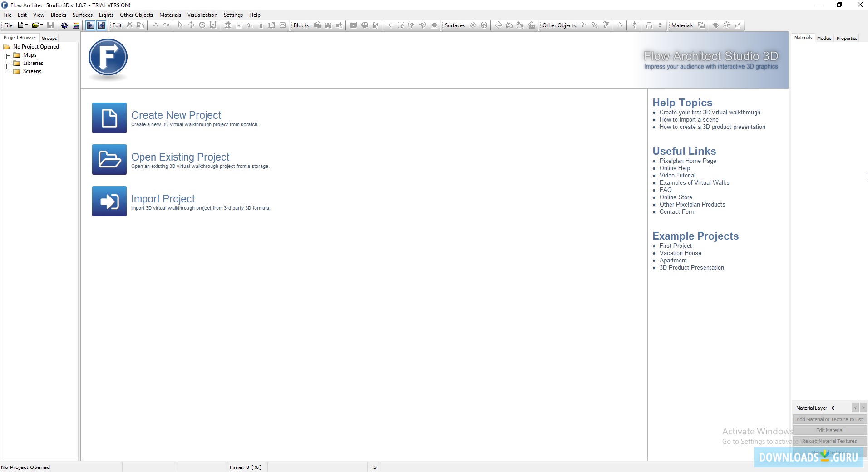Click the material rotate icon
Image resolution: width=868 pixels, height=472 pixels.
(726, 25)
